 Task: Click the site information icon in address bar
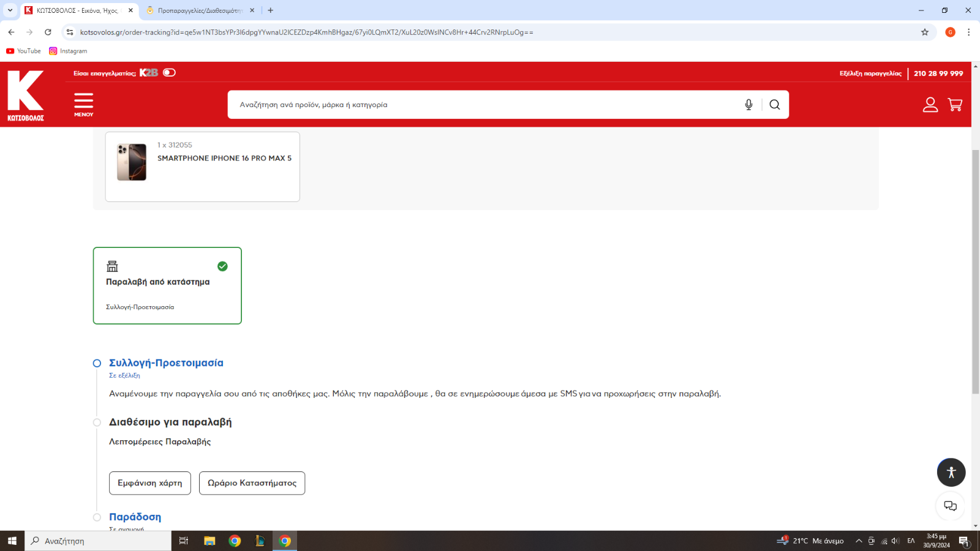pos(70,32)
